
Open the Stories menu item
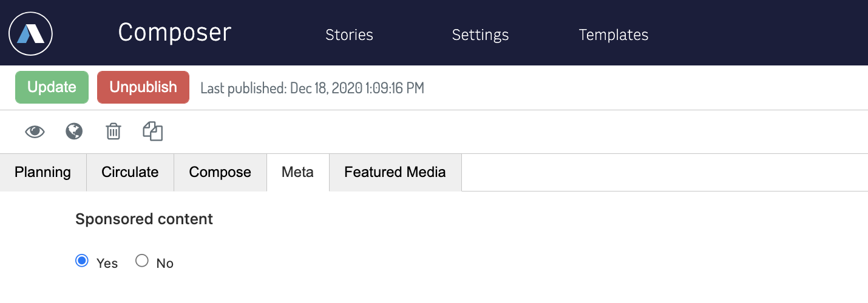(349, 35)
